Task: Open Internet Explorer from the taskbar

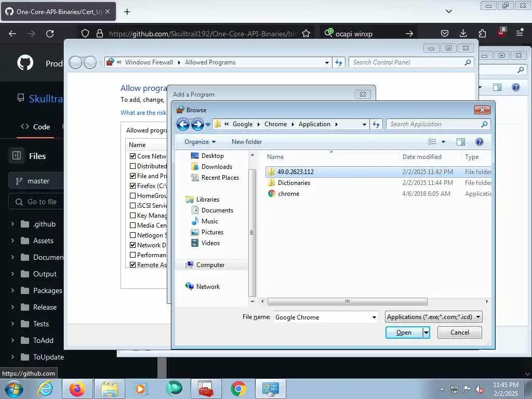Action: tap(45, 389)
